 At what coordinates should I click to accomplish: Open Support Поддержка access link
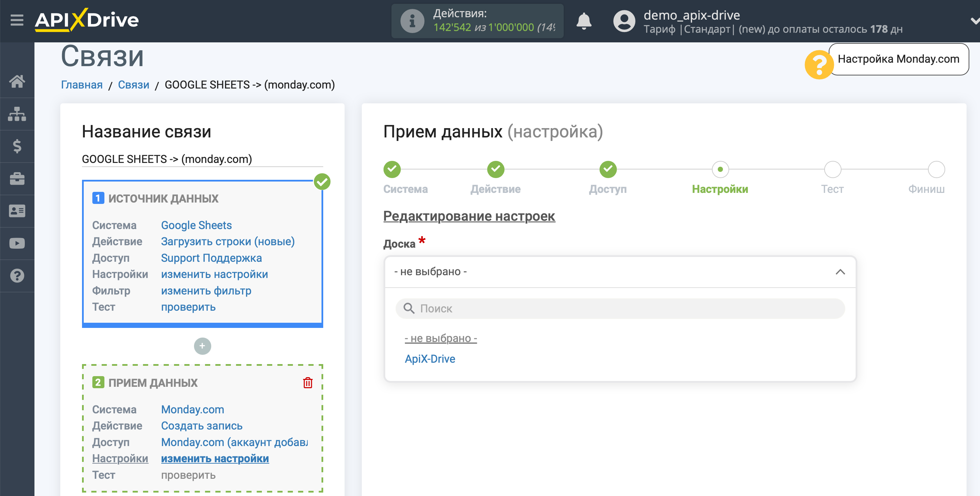coord(212,258)
